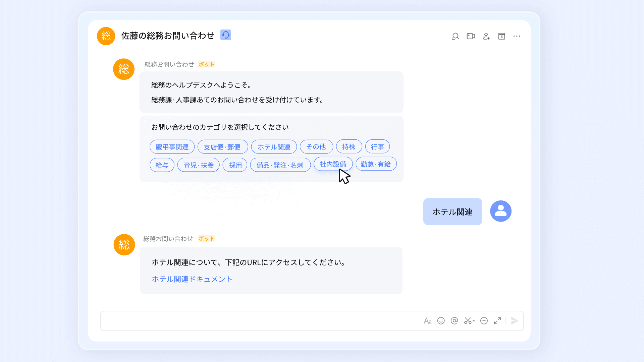Open the emoji picker

[x=441, y=321]
